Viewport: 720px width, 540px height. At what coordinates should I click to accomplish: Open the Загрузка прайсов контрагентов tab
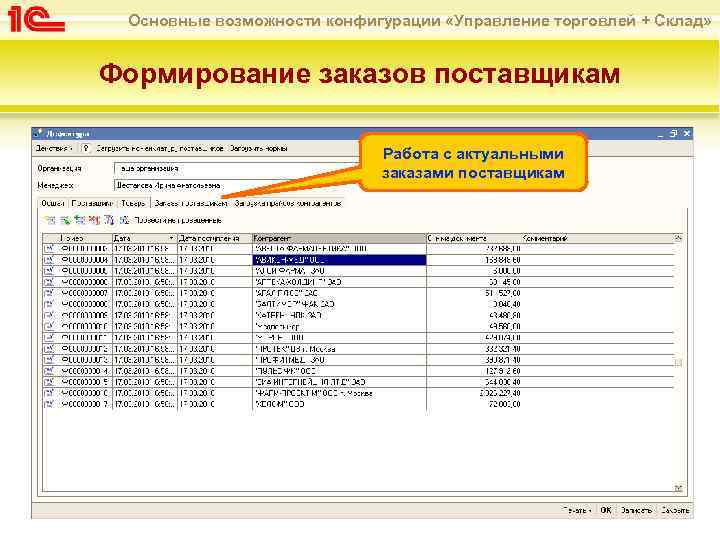click(x=287, y=203)
